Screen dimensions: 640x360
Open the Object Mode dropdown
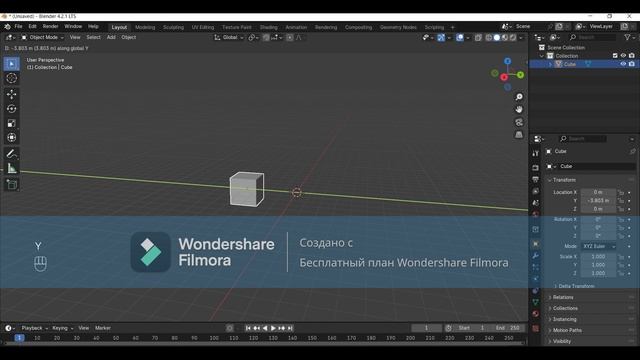[x=42, y=38]
